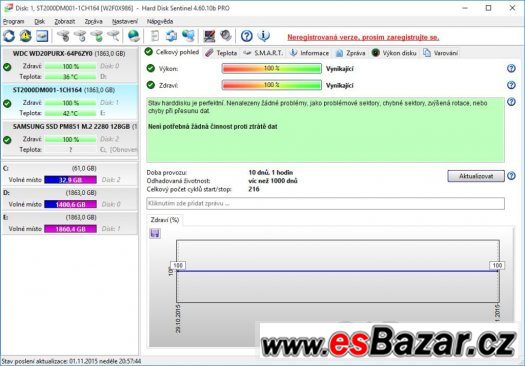Open the Nastavení menu
The width and height of the screenshot is (525, 366).
tap(125, 21)
